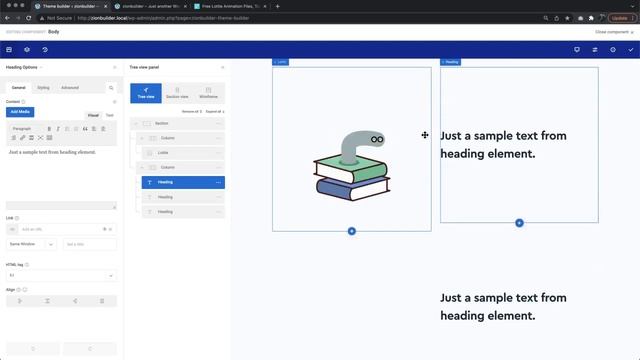Screen dimensions: 640x360
Task: Collapse the Section tree row
Action: click(136, 123)
